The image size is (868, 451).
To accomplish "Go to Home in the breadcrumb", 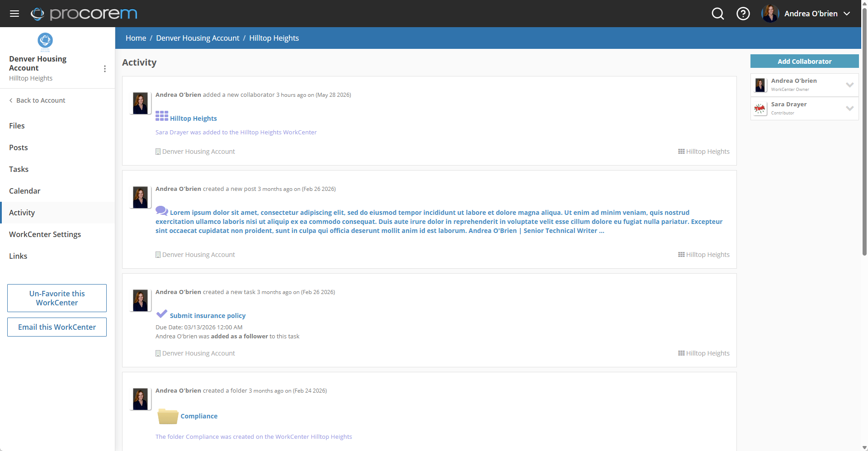I will coord(136,38).
